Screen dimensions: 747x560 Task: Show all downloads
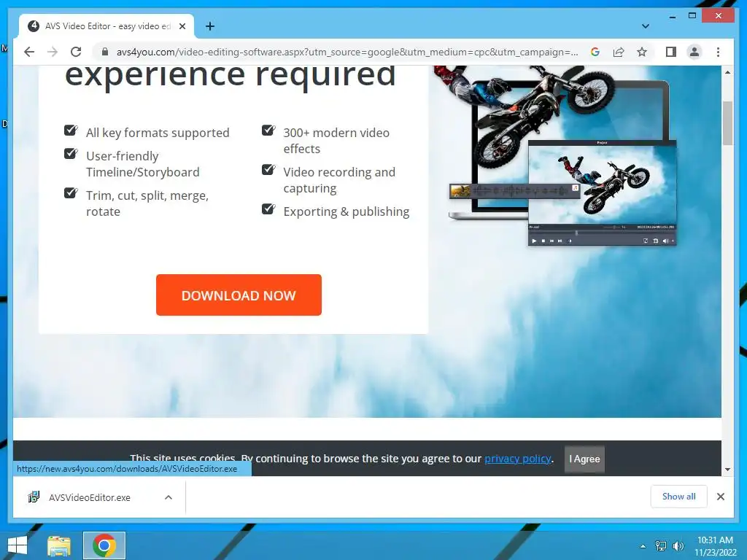click(679, 496)
